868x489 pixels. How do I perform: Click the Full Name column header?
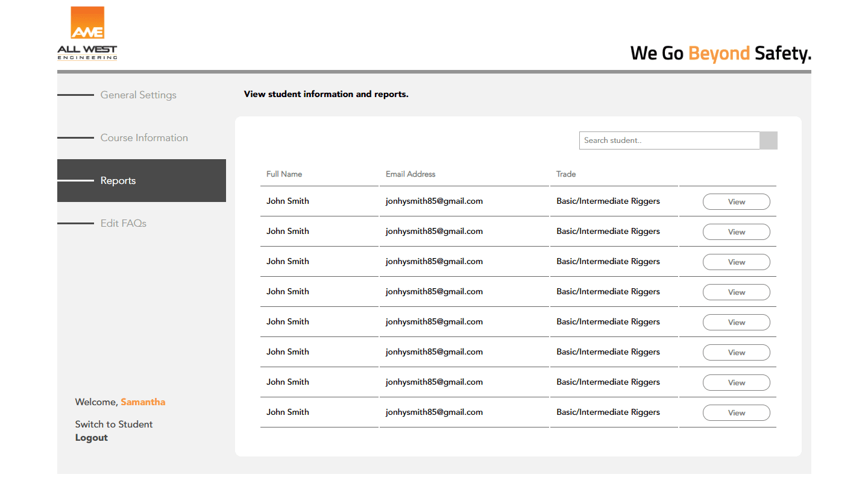point(284,174)
